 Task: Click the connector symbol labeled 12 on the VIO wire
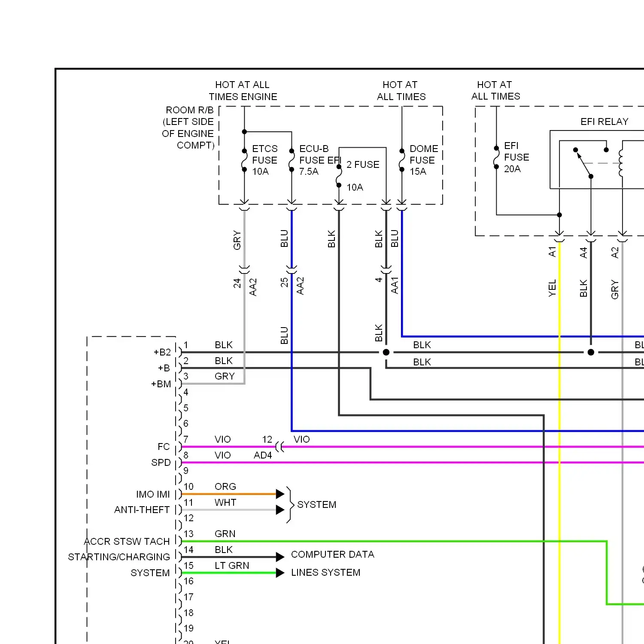279,447
